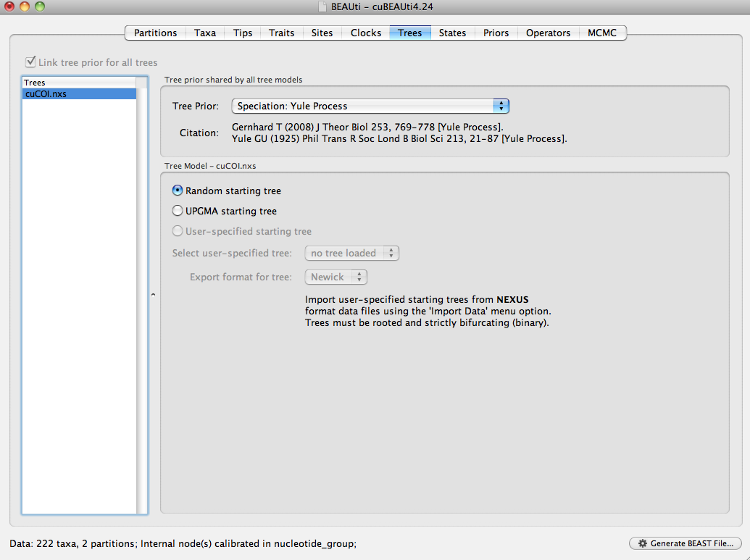Close the BEAUti window

point(9,7)
